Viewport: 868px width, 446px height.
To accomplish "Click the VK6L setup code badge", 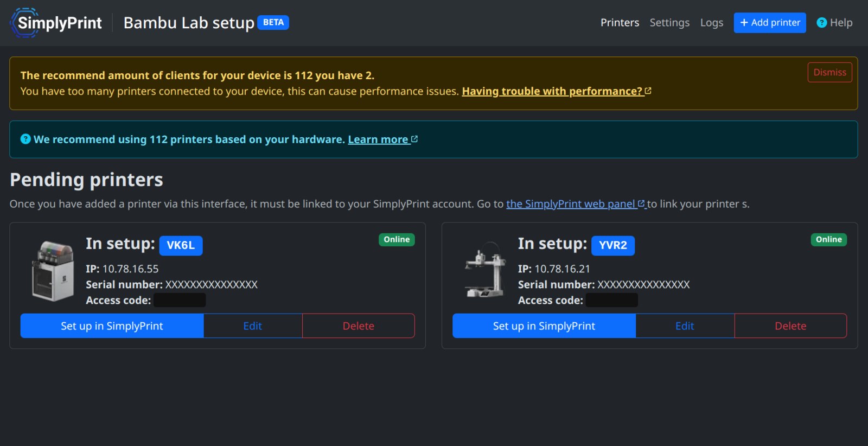I will (181, 245).
